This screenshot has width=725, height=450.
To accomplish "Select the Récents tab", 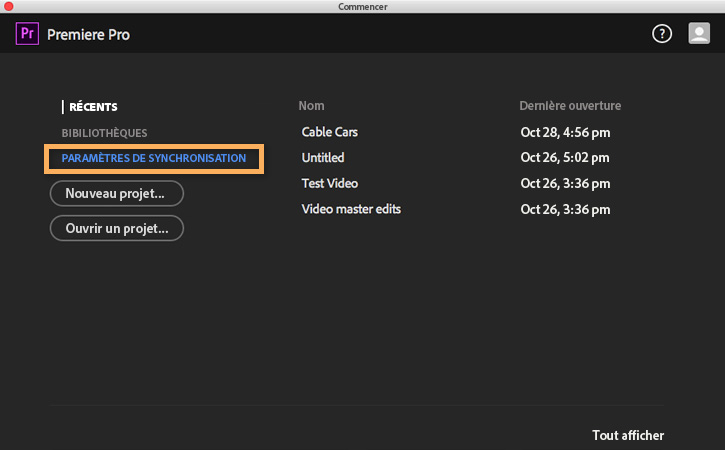I will coord(93,107).
